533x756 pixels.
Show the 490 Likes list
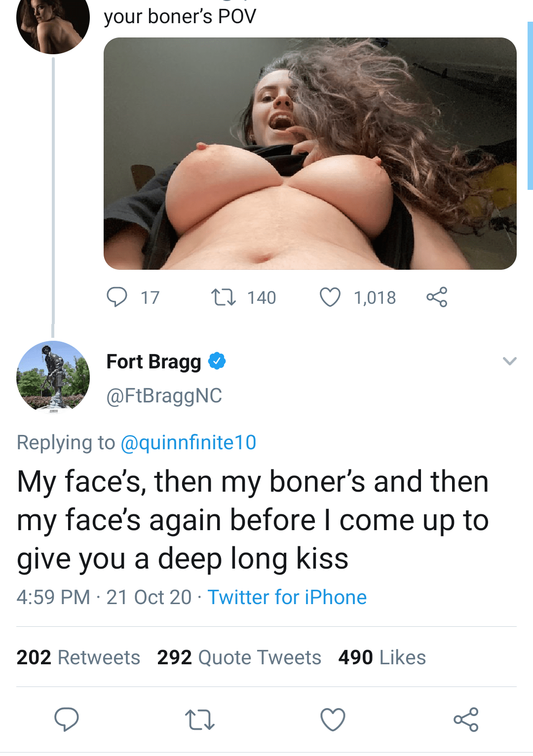click(x=382, y=657)
